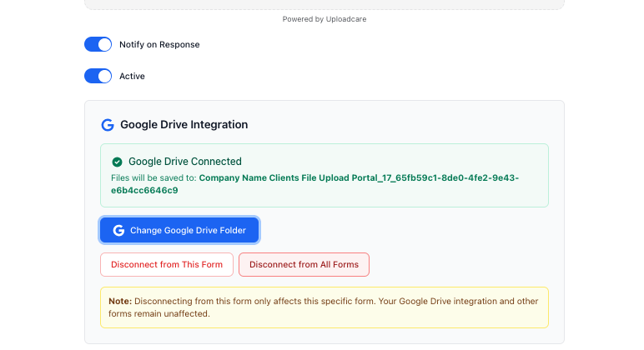
Task: Click the bold 'Note:' label
Action: pyautogui.click(x=120, y=301)
